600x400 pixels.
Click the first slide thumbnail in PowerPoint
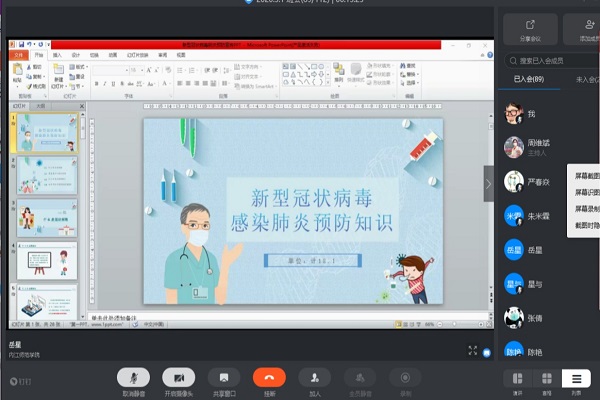point(47,132)
